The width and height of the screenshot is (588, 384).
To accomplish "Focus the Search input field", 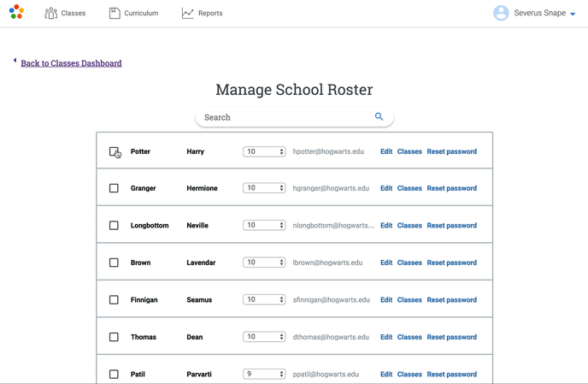I will coord(294,117).
